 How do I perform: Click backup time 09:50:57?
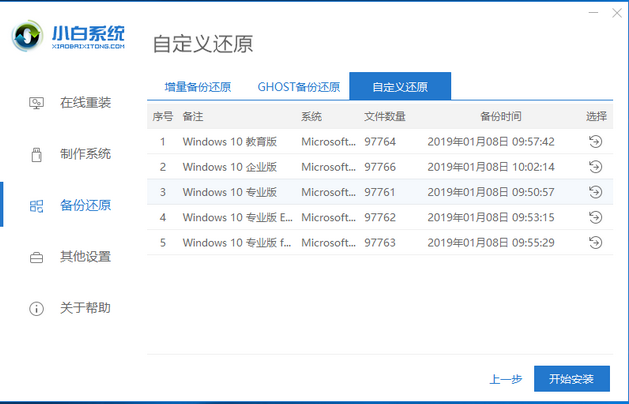532,192
